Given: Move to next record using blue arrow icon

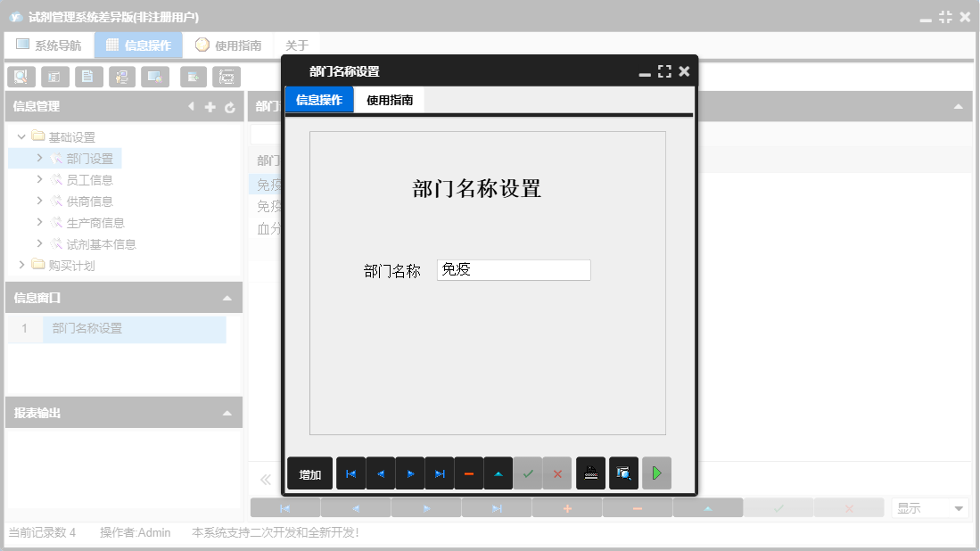Looking at the screenshot, I should pyautogui.click(x=409, y=473).
